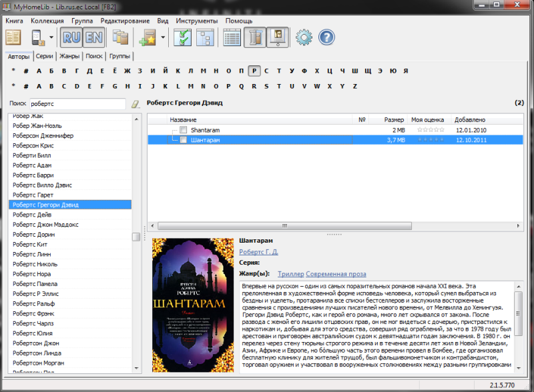534x392 pixels.
Task: Click the help question mark icon
Action: click(x=326, y=37)
